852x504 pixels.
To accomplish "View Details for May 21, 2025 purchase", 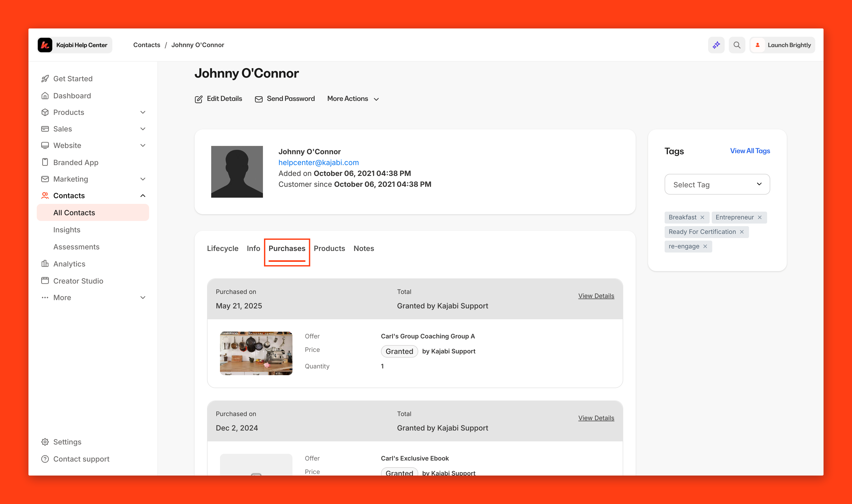I will tap(596, 296).
